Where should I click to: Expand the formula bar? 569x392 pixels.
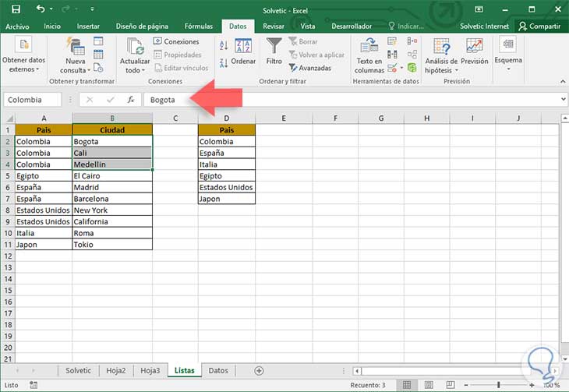[564, 99]
